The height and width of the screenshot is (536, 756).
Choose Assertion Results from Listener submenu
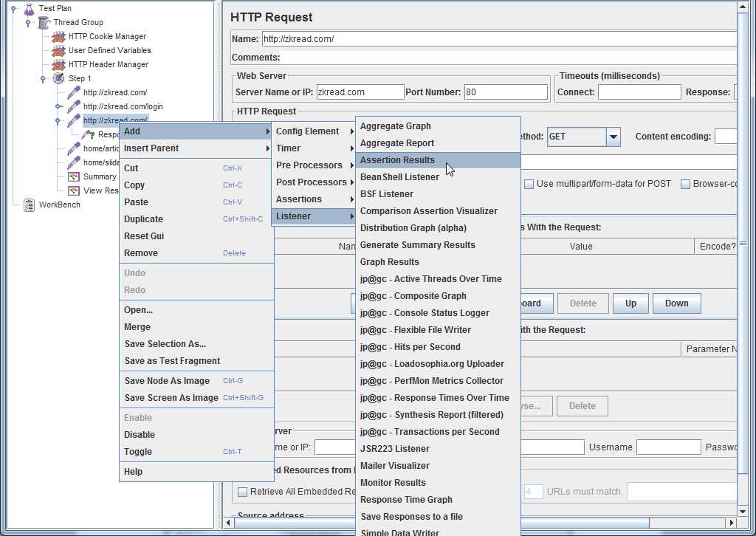(397, 160)
